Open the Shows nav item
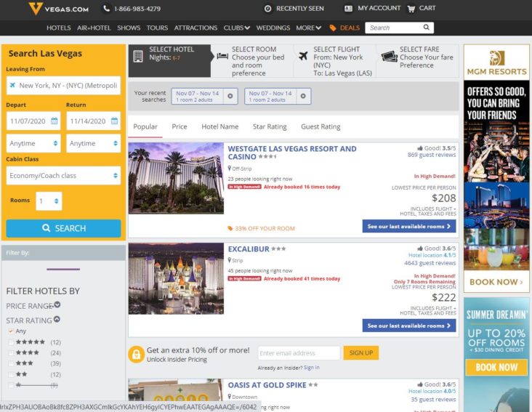 (129, 28)
